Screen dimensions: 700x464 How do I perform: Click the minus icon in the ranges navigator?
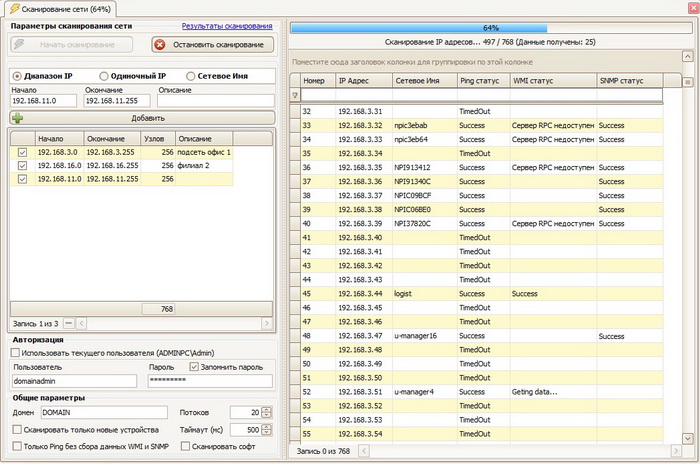click(x=68, y=323)
